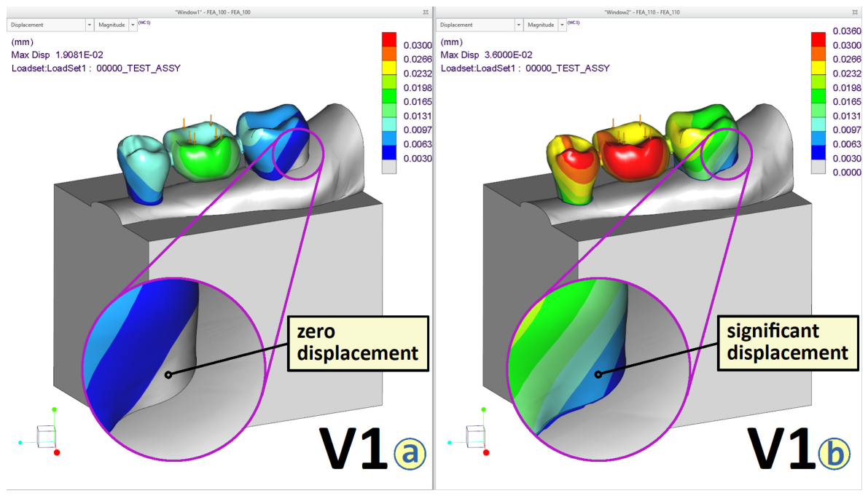Click the significant displacement callout label

click(x=788, y=343)
